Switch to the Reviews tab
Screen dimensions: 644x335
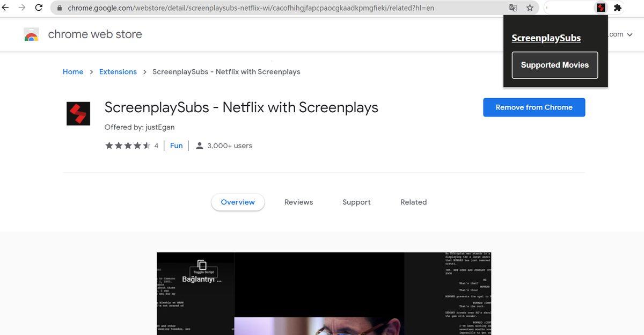(298, 202)
